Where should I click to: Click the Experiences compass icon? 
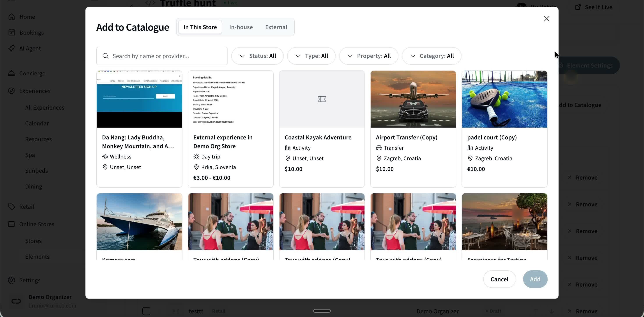[x=11, y=91]
